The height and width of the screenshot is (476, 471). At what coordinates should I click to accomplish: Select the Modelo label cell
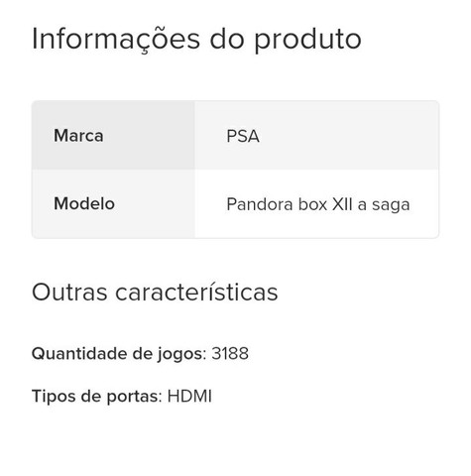pos(113,203)
